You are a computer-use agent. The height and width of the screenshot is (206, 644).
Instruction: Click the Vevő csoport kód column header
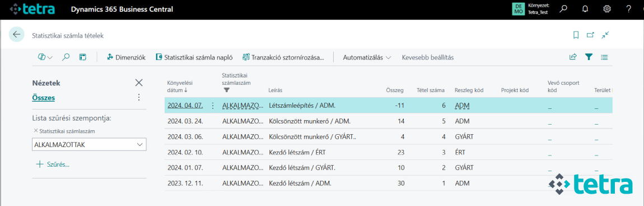click(563, 86)
